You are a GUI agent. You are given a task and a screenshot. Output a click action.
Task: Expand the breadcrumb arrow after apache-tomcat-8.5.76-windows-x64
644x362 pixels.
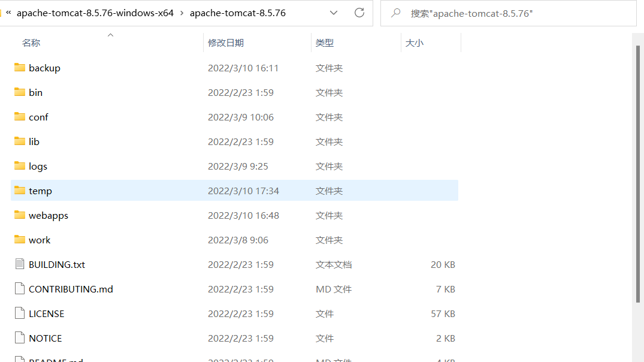[182, 13]
